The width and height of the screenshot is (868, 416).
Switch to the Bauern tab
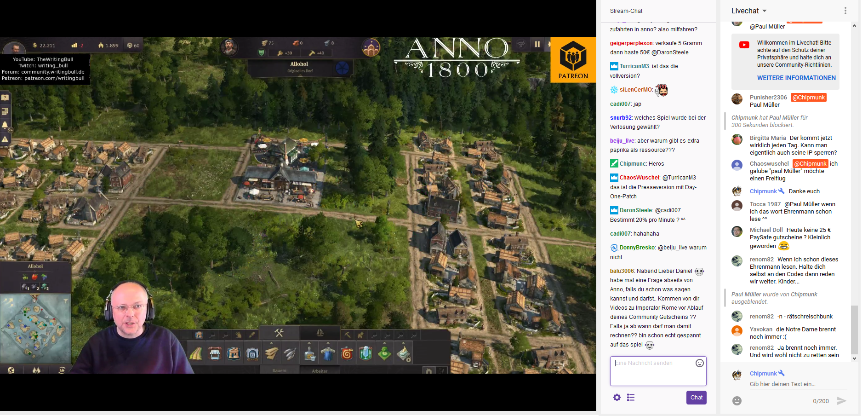(x=279, y=370)
